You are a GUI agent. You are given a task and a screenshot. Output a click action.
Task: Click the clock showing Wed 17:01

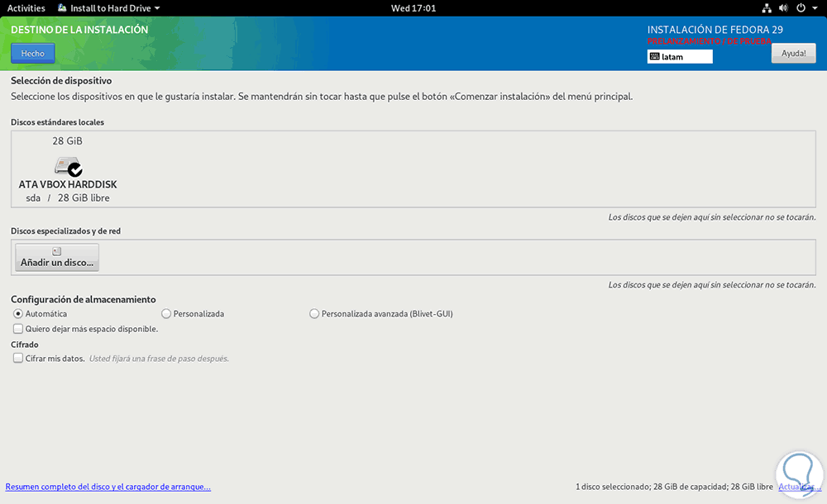(x=413, y=8)
